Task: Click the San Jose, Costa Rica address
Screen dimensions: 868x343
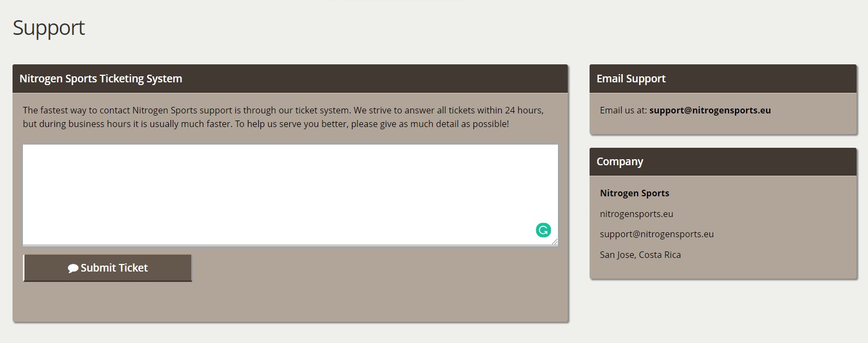Action: tap(640, 255)
